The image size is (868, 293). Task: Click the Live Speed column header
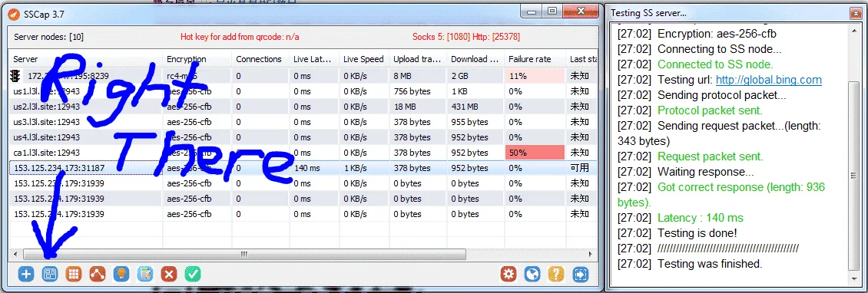363,59
